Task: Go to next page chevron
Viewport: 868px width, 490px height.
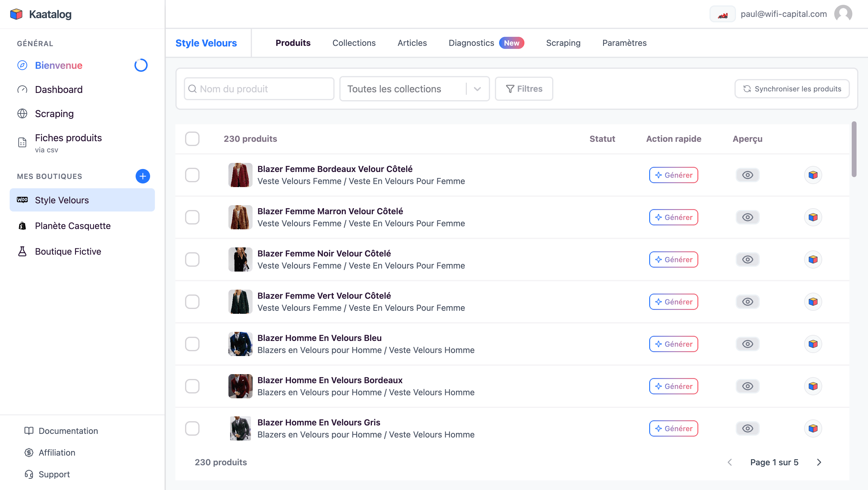Action: [819, 462]
